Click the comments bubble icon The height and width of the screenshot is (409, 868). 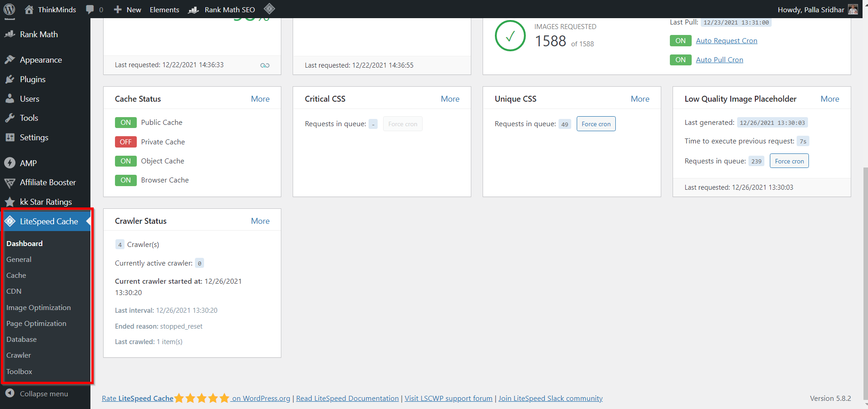pos(90,10)
